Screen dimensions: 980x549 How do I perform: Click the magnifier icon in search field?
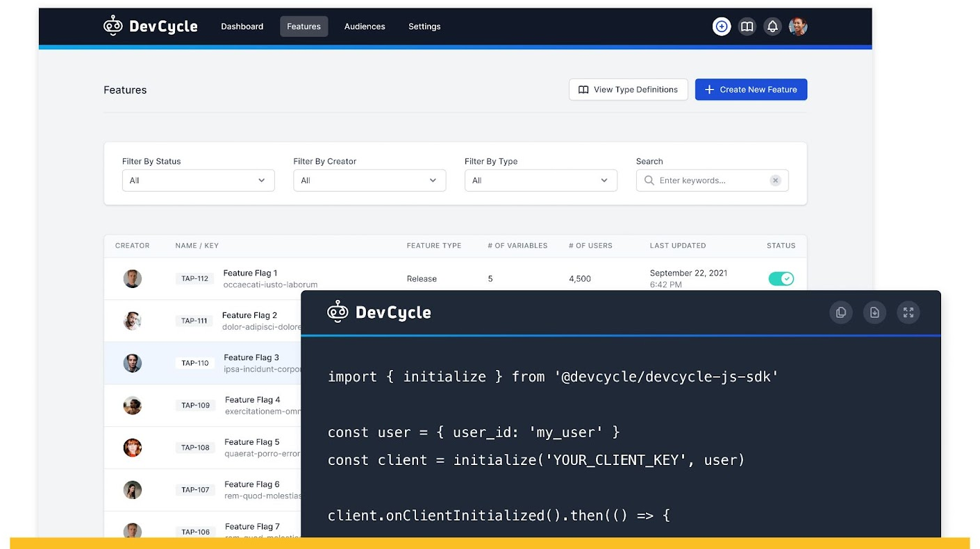pos(649,180)
